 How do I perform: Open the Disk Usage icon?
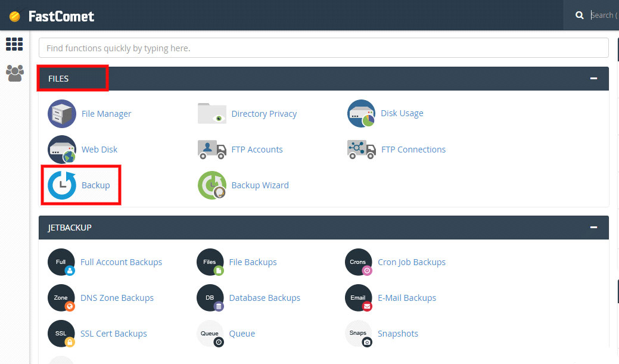point(361,113)
